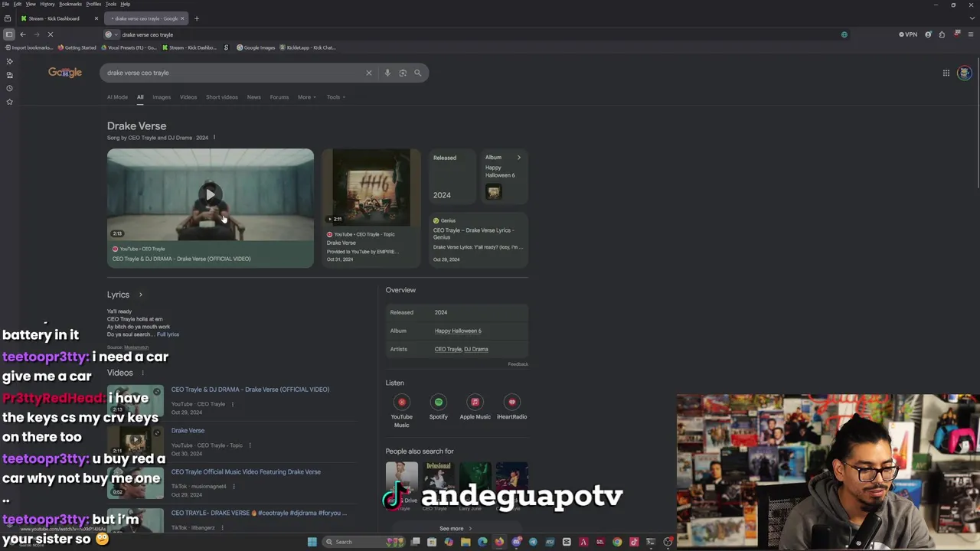Click the magnifier search submit icon
The image size is (980, 551).
pyautogui.click(x=417, y=73)
